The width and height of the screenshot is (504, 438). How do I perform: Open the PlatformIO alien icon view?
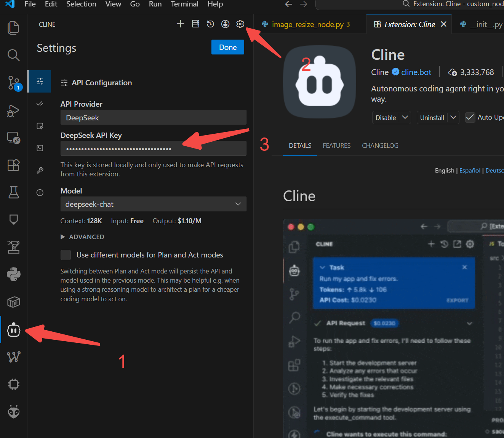coord(13,412)
